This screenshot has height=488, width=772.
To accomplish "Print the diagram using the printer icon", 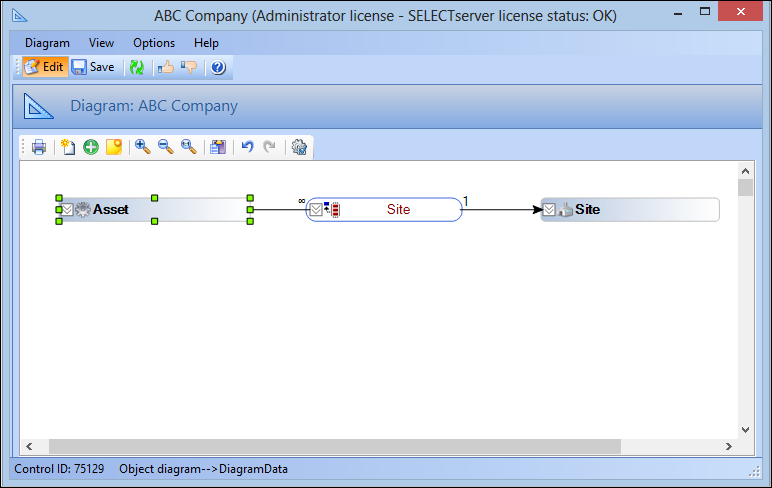I will (x=39, y=147).
